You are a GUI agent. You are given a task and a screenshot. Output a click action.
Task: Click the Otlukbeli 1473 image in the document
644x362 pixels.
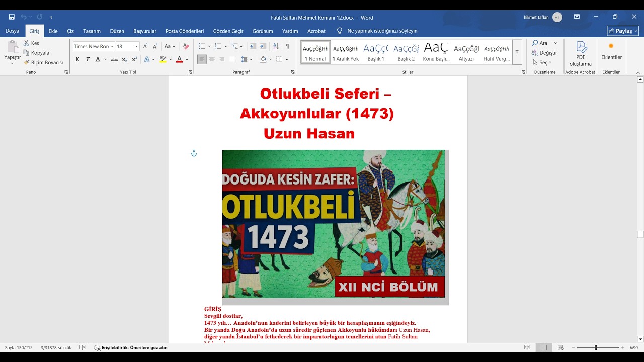point(335,227)
